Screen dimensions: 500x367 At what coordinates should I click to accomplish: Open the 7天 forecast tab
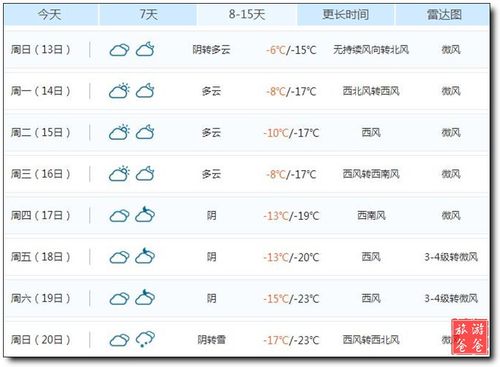tap(148, 15)
